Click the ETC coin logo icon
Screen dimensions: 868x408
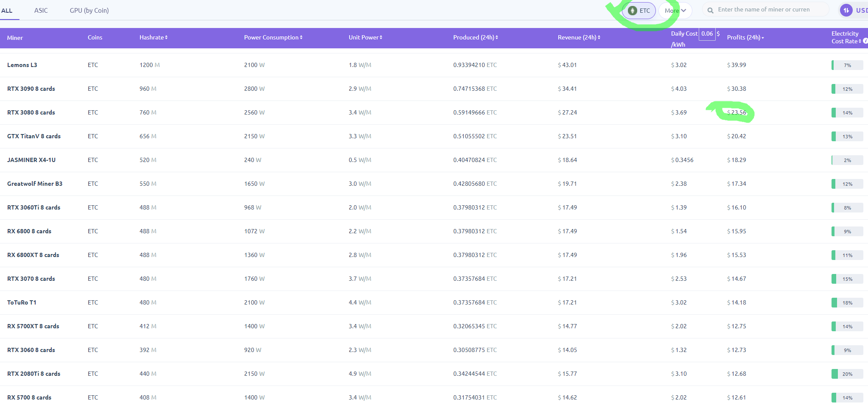point(632,11)
